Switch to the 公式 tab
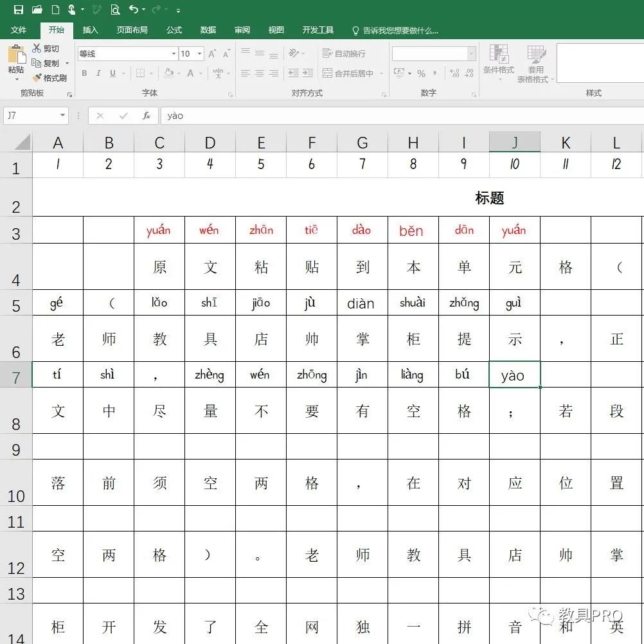 (x=174, y=30)
